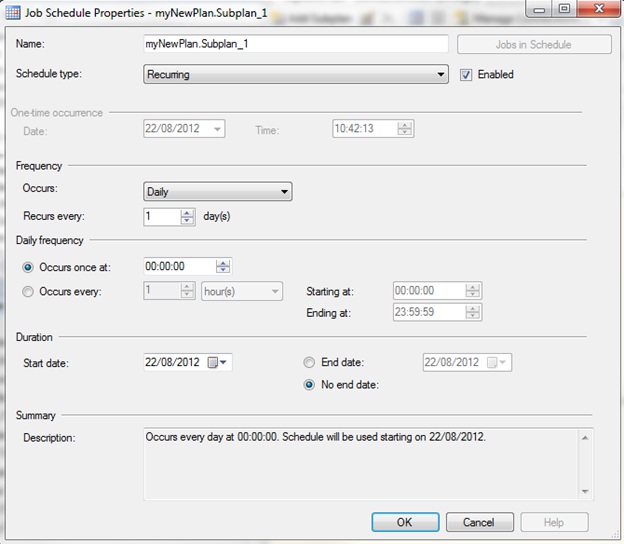Image resolution: width=624 pixels, height=544 pixels.
Task: Toggle the Enabled checkbox
Action: [x=466, y=74]
